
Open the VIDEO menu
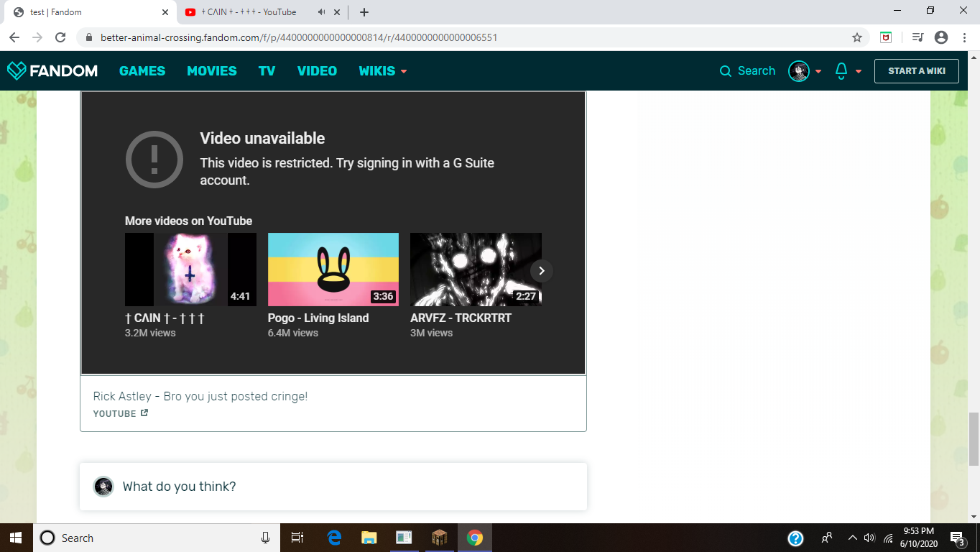pos(317,71)
